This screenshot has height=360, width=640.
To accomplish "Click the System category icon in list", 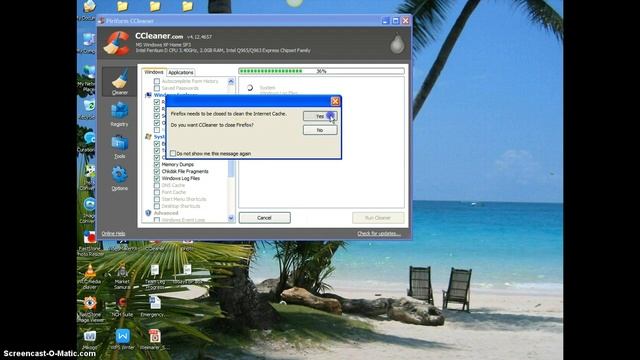I will (x=148, y=137).
